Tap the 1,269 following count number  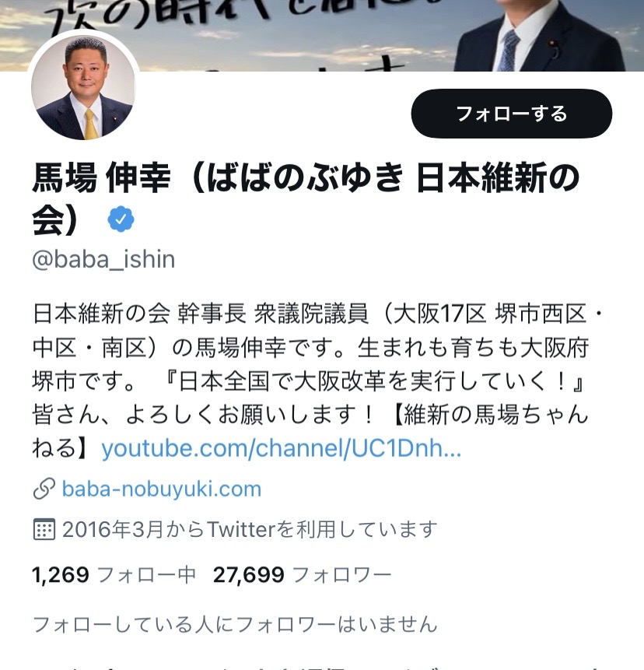(x=61, y=575)
